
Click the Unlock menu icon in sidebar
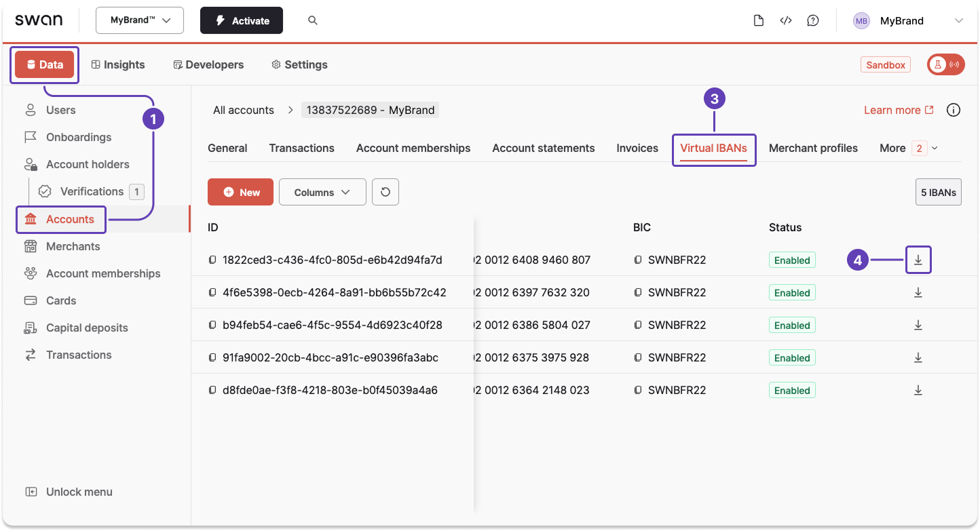pos(30,492)
